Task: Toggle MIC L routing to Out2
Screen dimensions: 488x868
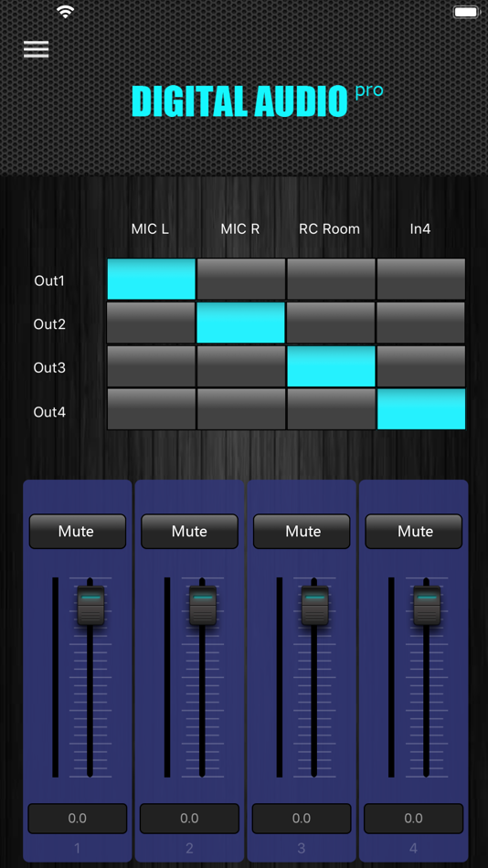Action: pyautogui.click(x=151, y=323)
